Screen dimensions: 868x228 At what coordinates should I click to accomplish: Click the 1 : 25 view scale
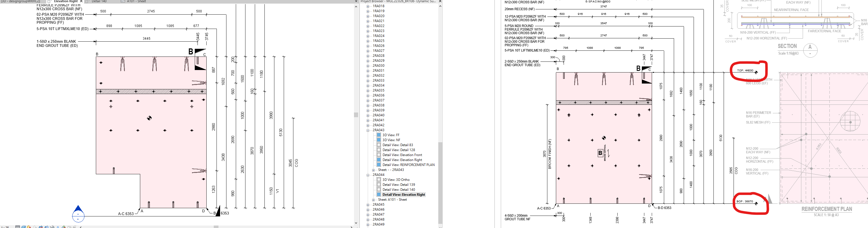pos(5,227)
